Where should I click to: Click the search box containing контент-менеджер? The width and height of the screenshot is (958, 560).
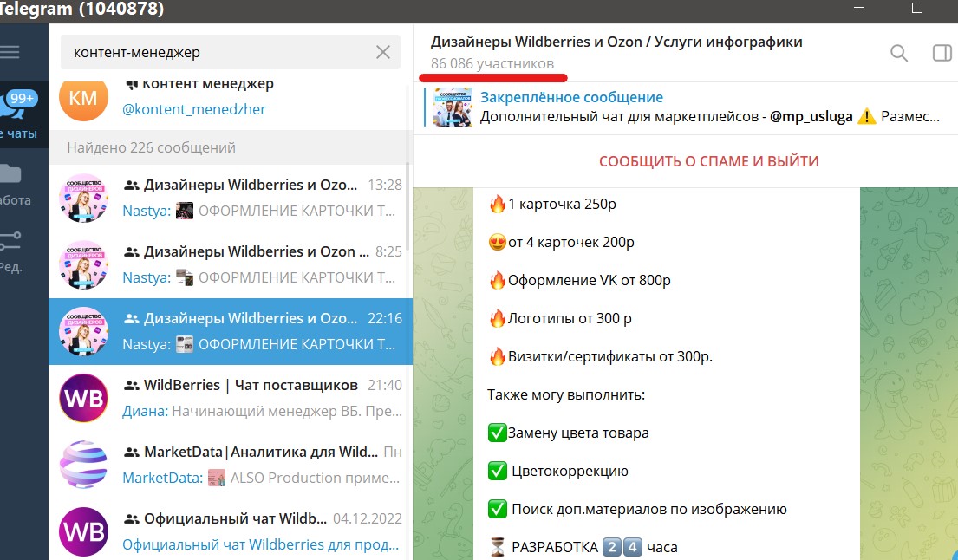[x=231, y=52]
